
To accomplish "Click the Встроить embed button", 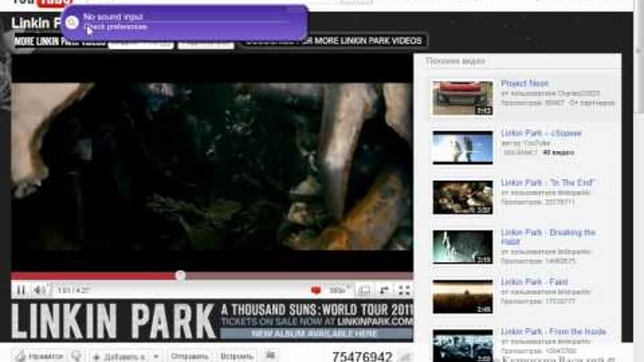I will click(x=237, y=356).
